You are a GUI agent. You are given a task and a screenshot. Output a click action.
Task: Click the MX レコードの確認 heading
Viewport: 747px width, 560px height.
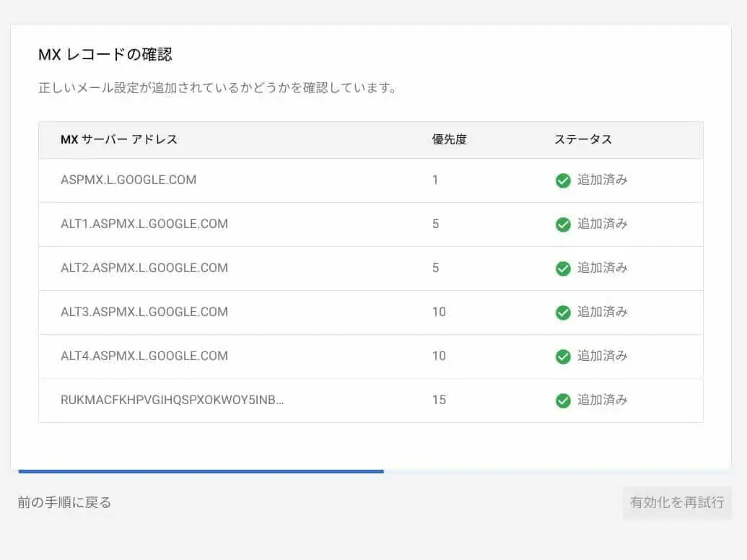(105, 54)
